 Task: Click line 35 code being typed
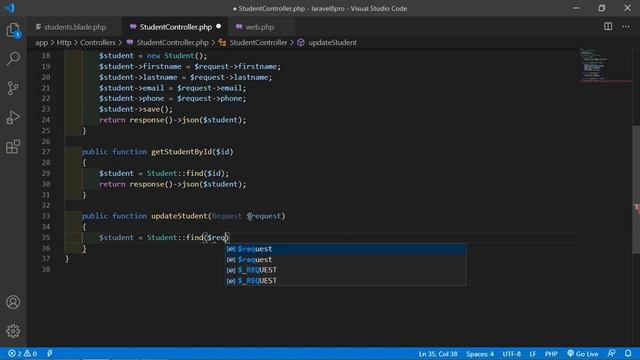coord(164,238)
